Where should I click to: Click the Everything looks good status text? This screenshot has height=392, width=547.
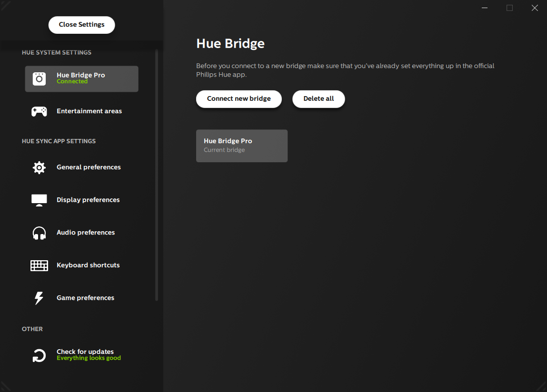89,358
